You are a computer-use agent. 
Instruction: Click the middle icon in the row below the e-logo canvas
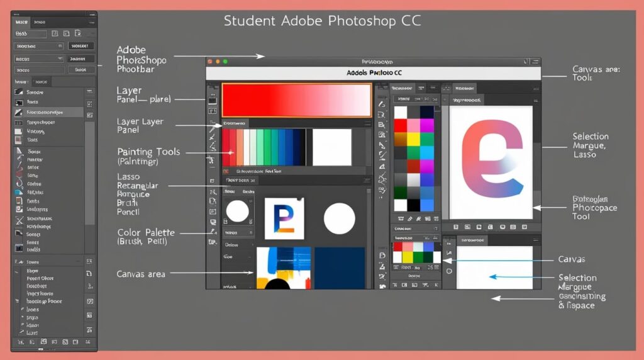490,227
